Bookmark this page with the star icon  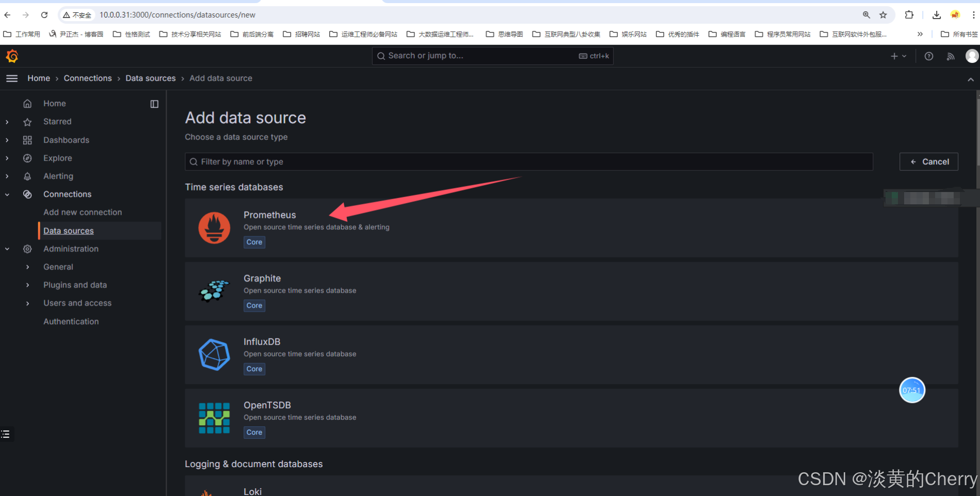click(x=883, y=15)
